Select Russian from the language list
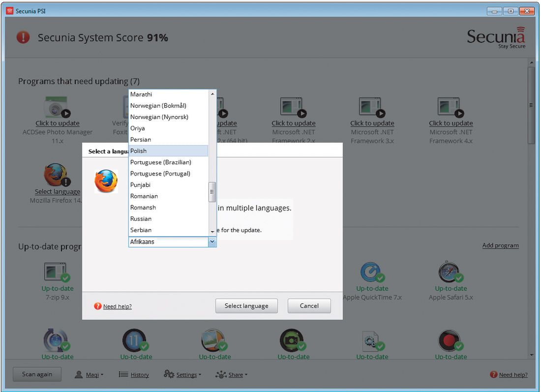This screenshot has height=392, width=541. click(x=168, y=219)
